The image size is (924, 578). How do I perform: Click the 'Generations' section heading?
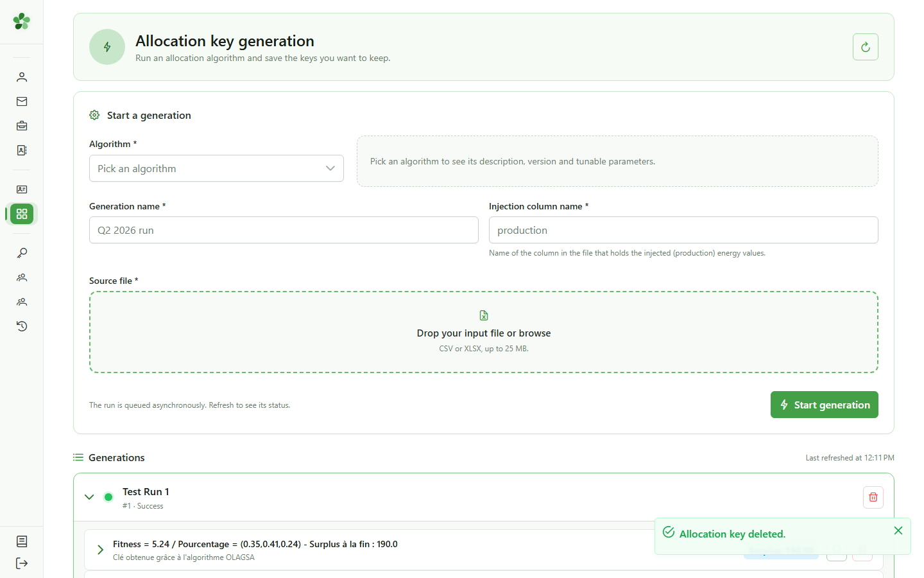pyautogui.click(x=117, y=457)
